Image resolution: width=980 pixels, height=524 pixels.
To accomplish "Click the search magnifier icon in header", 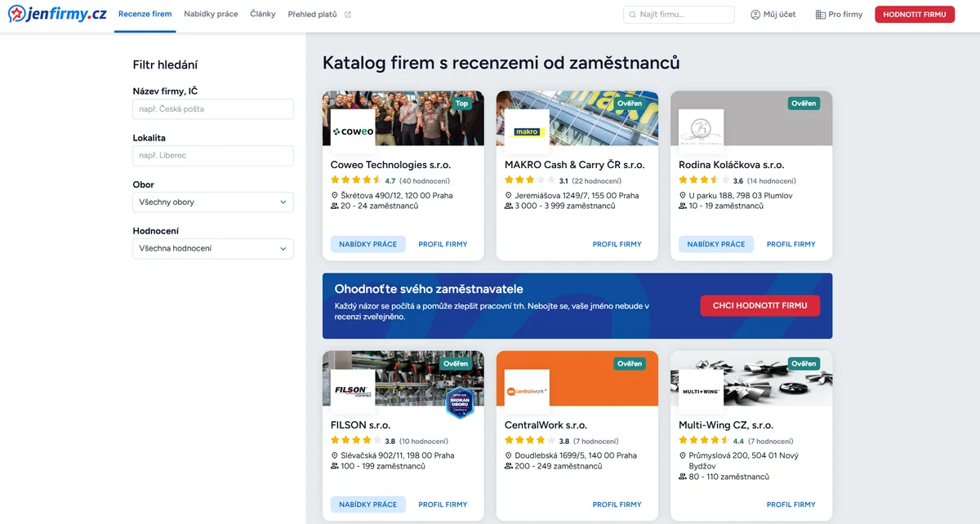I will (x=632, y=15).
